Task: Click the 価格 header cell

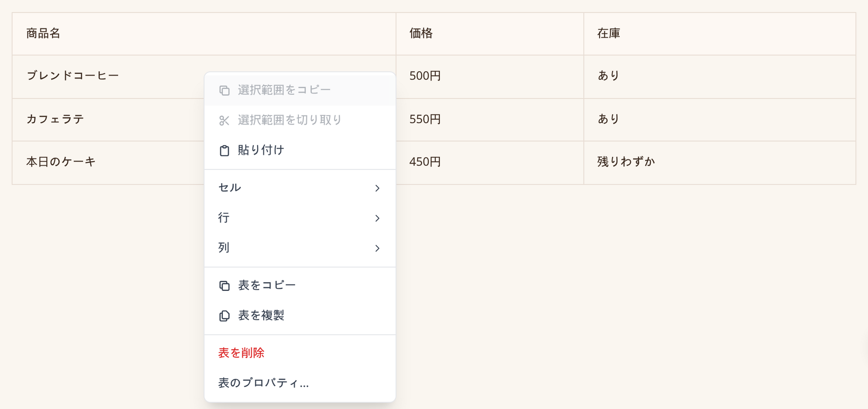Action: (x=490, y=34)
